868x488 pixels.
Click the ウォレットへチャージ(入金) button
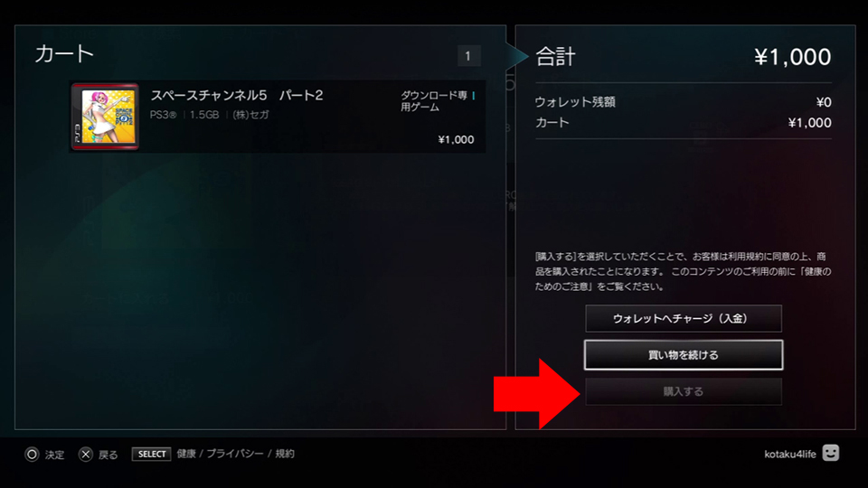click(684, 318)
